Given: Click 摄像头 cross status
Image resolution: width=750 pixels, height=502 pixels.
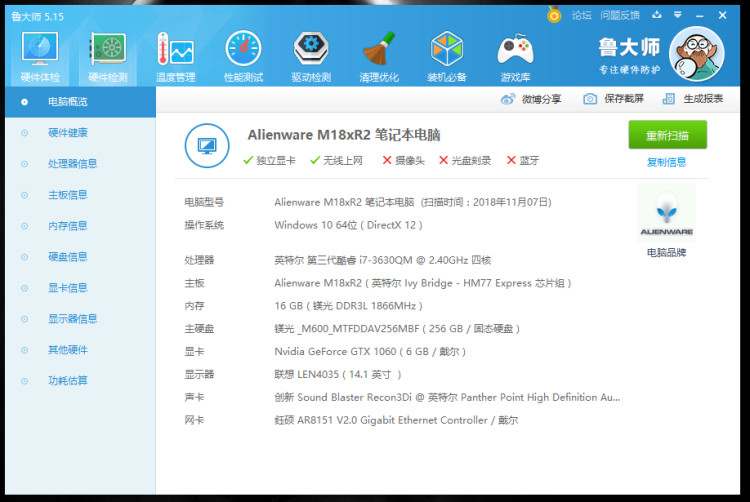Looking at the screenshot, I should coord(403,161).
